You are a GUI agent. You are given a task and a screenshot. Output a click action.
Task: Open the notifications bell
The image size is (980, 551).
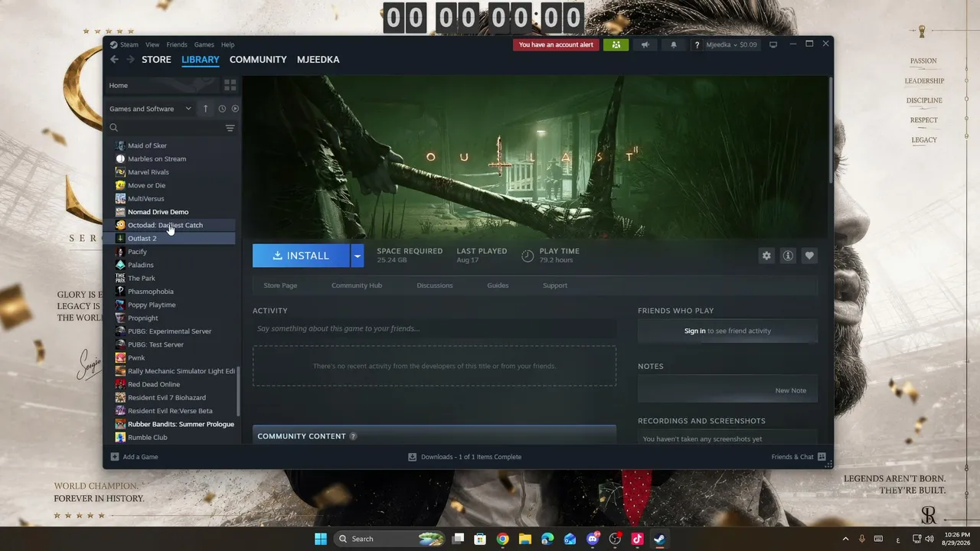674,44
